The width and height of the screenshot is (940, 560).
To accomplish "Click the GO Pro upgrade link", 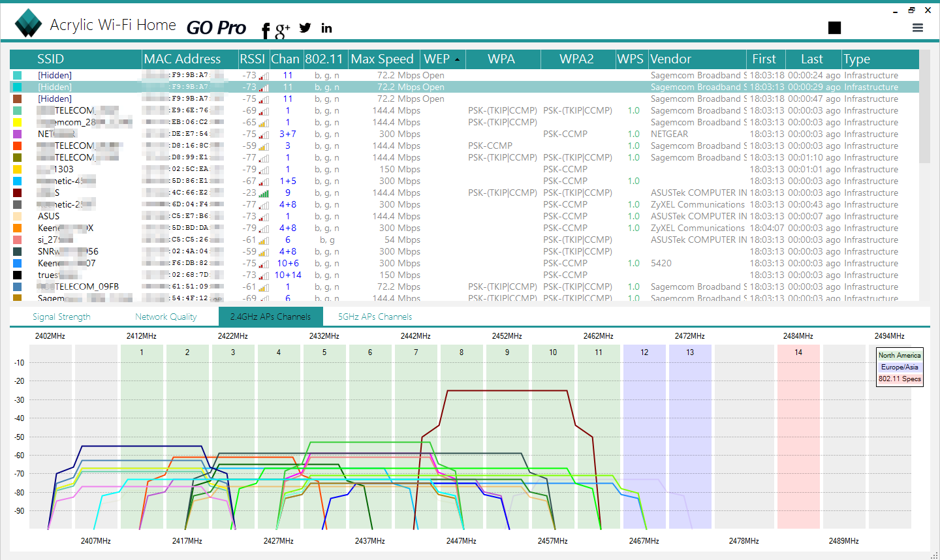I will point(216,27).
